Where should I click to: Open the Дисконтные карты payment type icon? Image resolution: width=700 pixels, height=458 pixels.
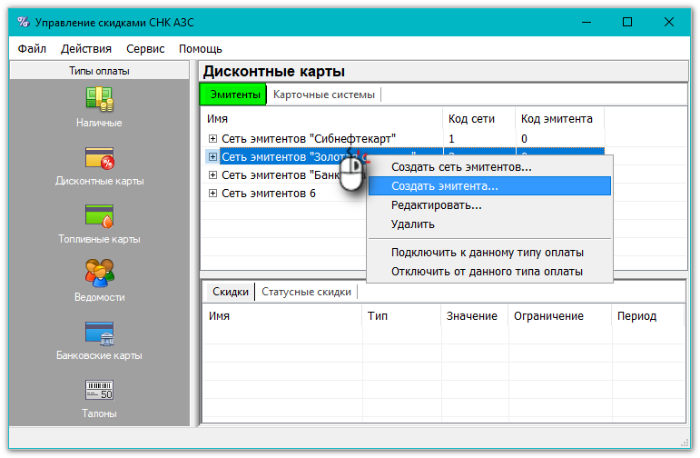[x=99, y=158]
